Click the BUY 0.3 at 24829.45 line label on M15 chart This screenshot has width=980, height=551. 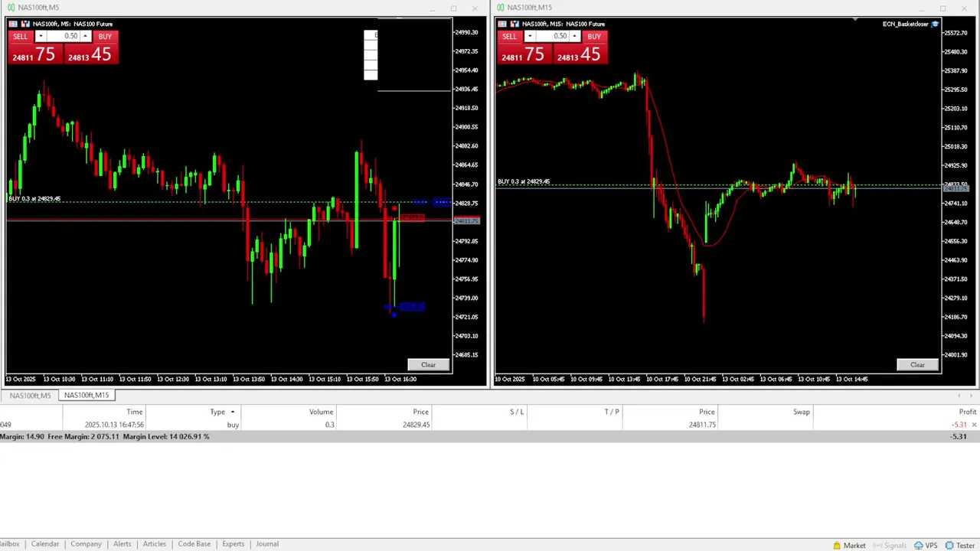pos(524,181)
